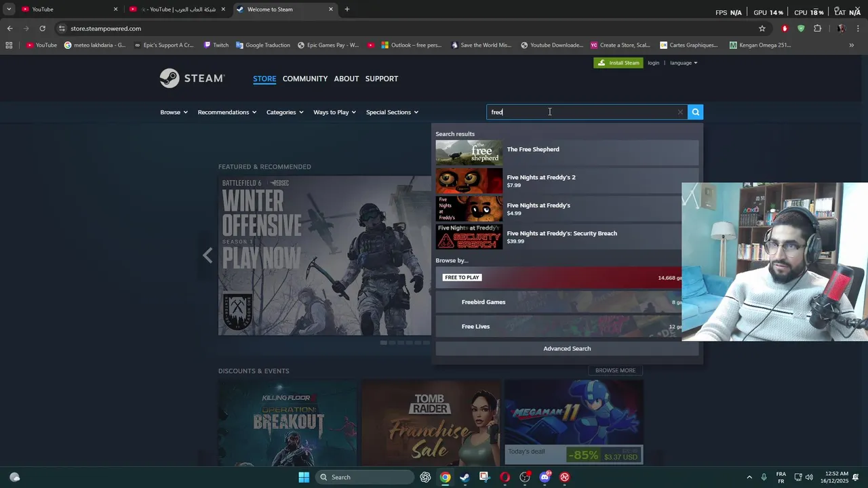Click the Install Steam button

click(x=618, y=63)
